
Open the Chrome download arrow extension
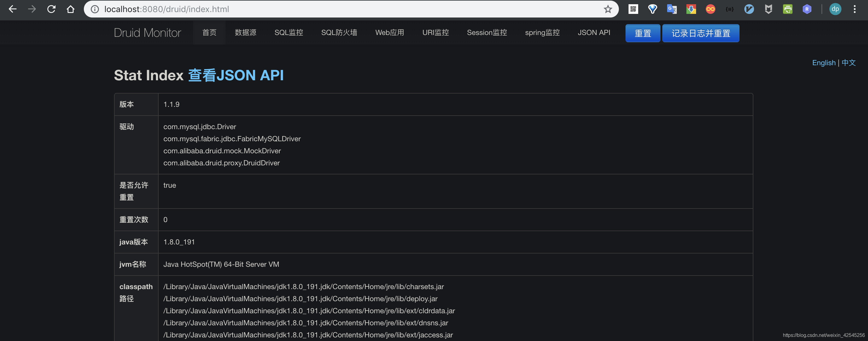pos(691,9)
